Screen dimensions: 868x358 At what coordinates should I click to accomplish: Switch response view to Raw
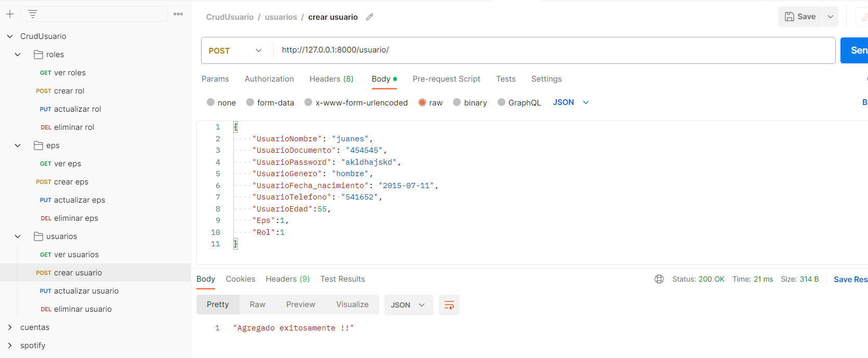[258, 304]
